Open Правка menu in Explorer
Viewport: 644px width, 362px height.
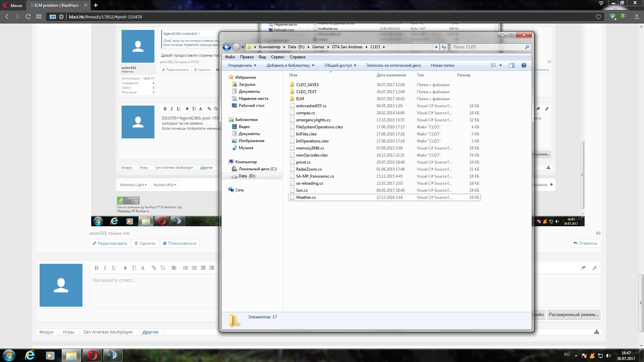247,57
